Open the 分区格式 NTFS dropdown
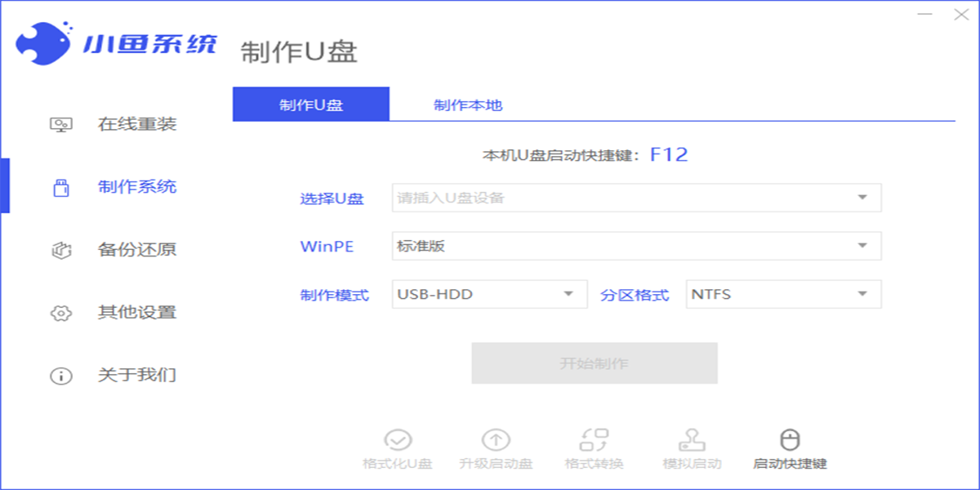980x490 pixels. click(783, 294)
